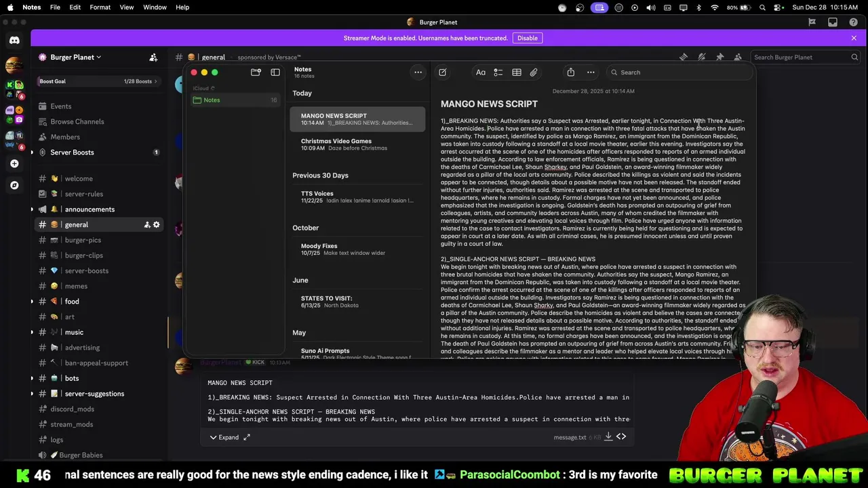Go to the ban-appeal-support channel
Image resolution: width=868 pixels, height=488 pixels.
(x=99, y=363)
